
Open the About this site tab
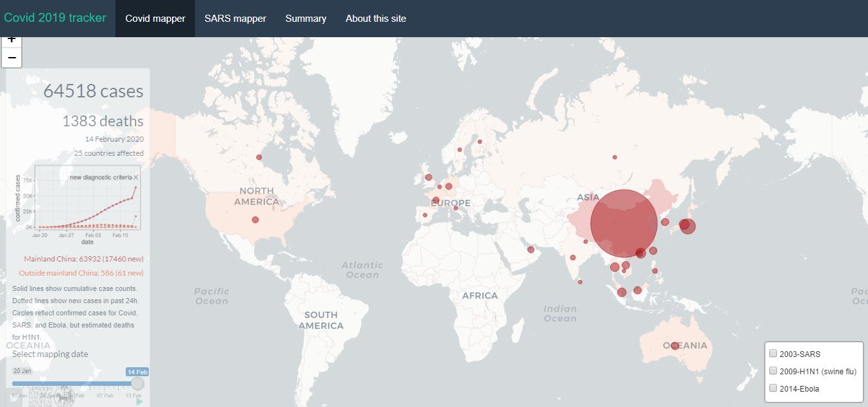375,19
